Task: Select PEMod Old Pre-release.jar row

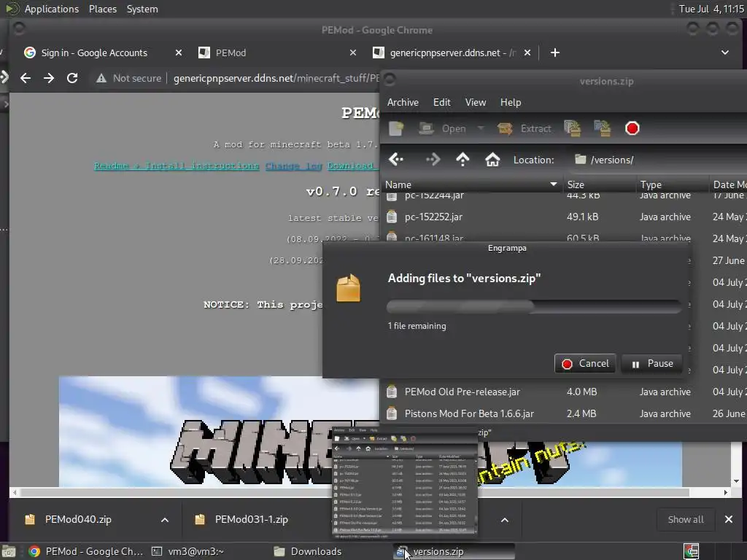Action: click(564, 392)
